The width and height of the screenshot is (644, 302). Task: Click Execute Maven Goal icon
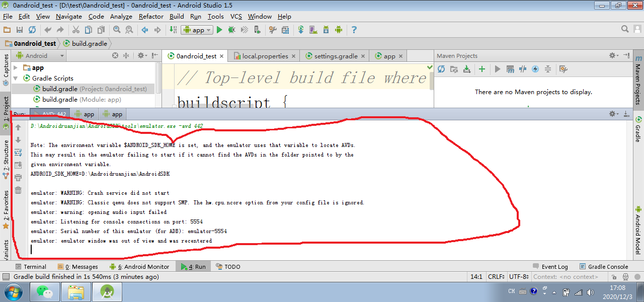click(510, 69)
